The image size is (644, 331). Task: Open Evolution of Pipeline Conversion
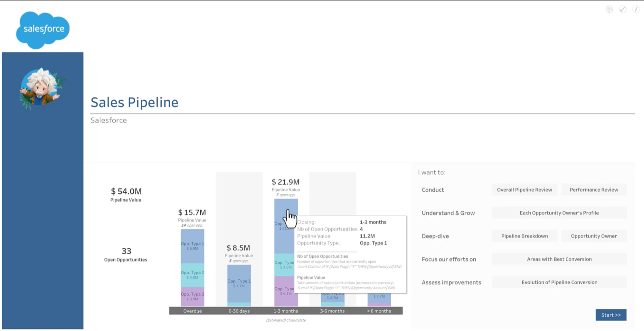pyautogui.click(x=559, y=282)
